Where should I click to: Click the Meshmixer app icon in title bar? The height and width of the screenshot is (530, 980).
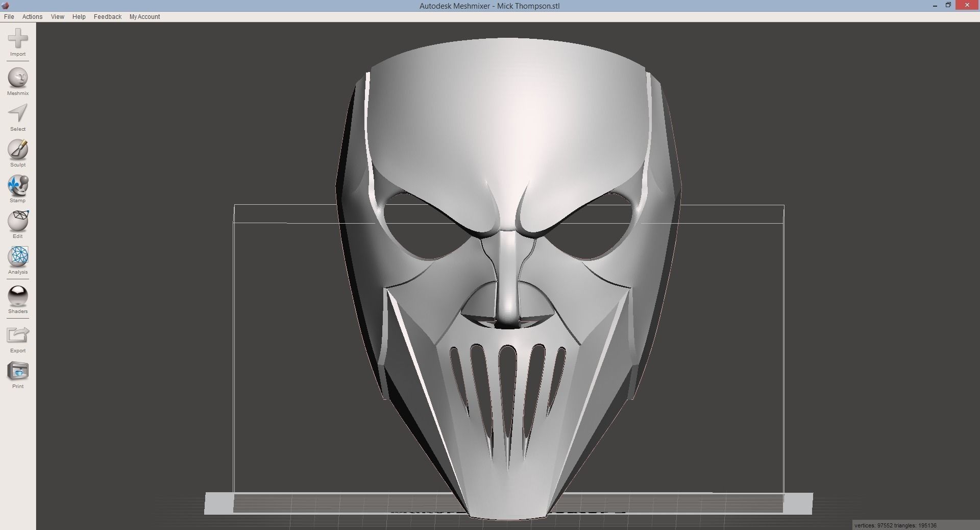pyautogui.click(x=6, y=6)
